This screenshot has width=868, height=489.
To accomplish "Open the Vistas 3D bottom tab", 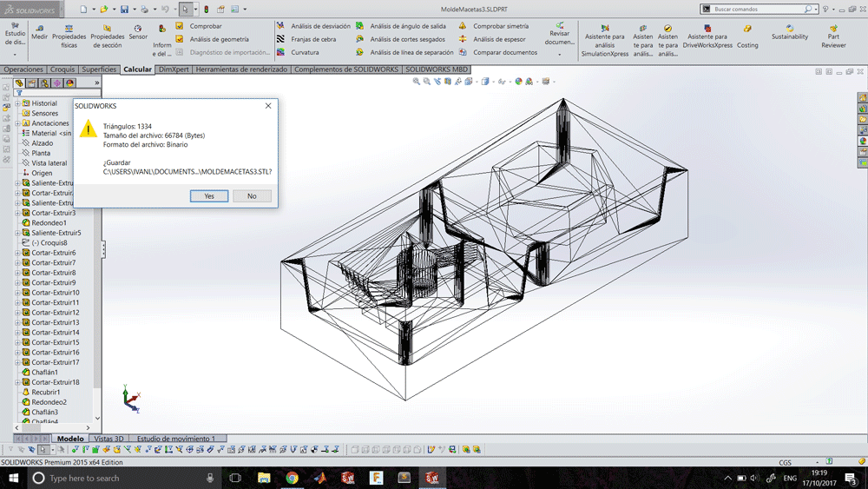I will 108,439.
